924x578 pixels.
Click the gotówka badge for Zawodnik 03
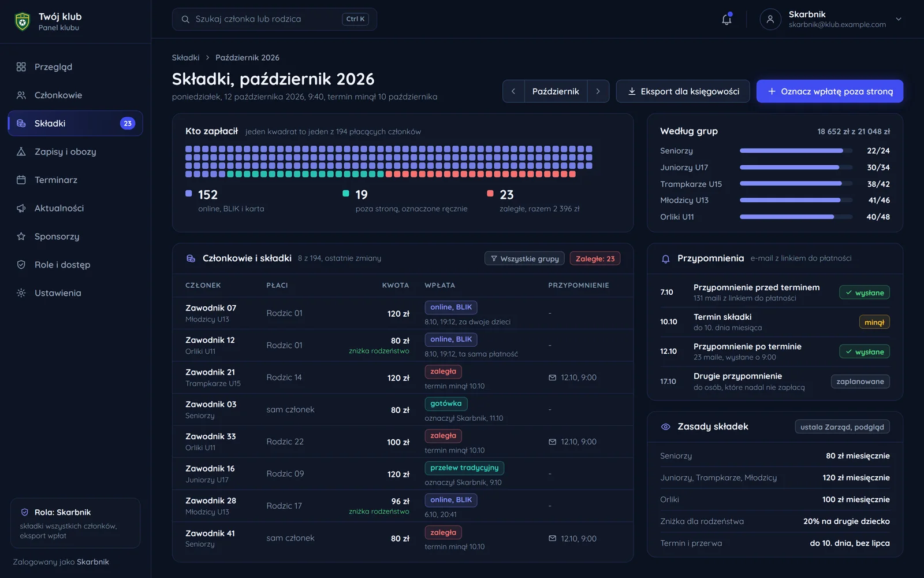(446, 403)
